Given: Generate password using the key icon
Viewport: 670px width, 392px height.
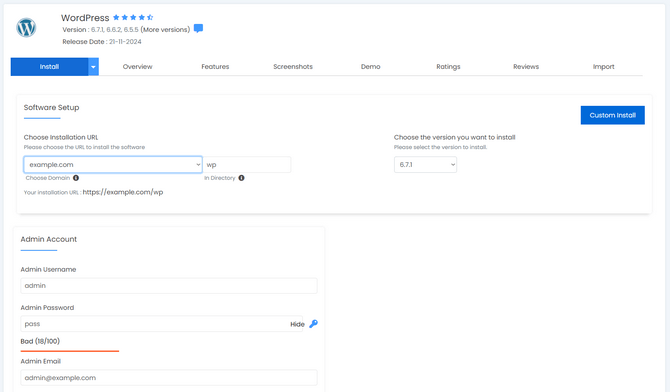Looking at the screenshot, I should point(314,324).
